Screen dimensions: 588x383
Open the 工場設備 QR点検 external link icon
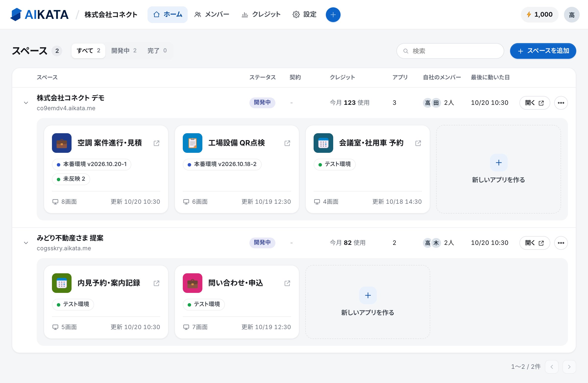pos(287,143)
